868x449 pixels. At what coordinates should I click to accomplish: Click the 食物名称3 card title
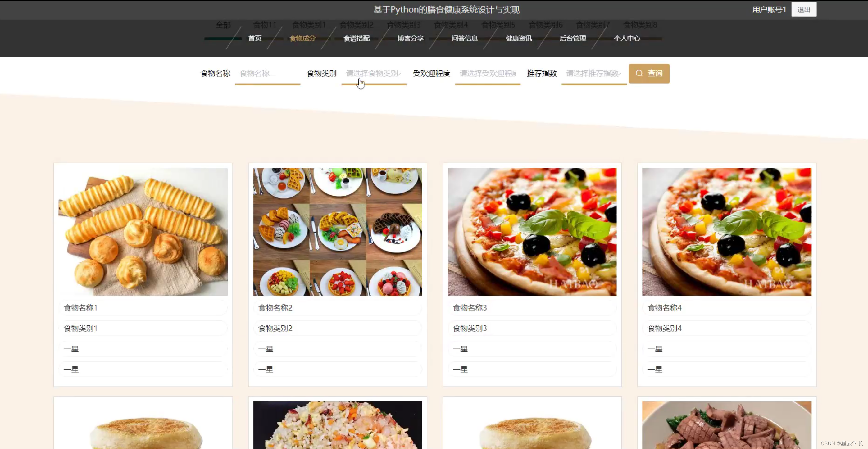[470, 307]
